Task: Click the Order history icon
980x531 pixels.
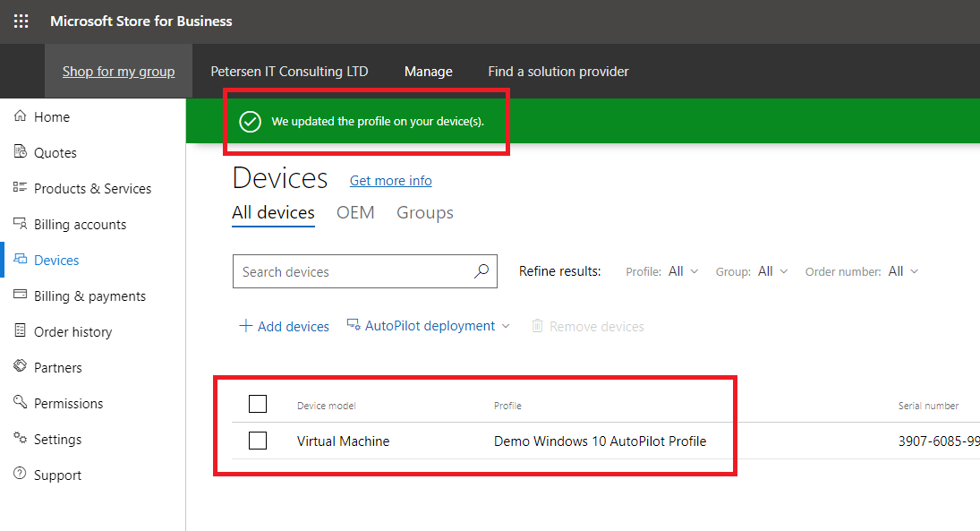Action: point(20,330)
